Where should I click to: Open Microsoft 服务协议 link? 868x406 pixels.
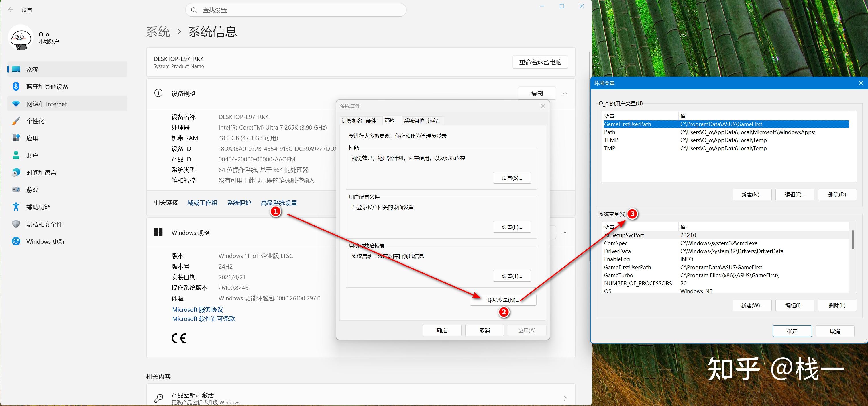(x=197, y=309)
